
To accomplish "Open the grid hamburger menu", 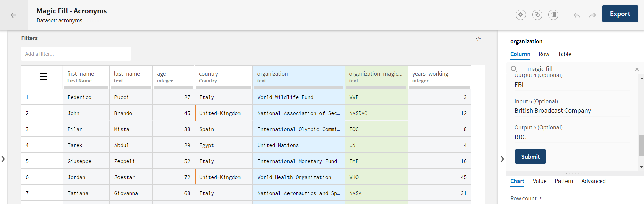I will tap(43, 77).
